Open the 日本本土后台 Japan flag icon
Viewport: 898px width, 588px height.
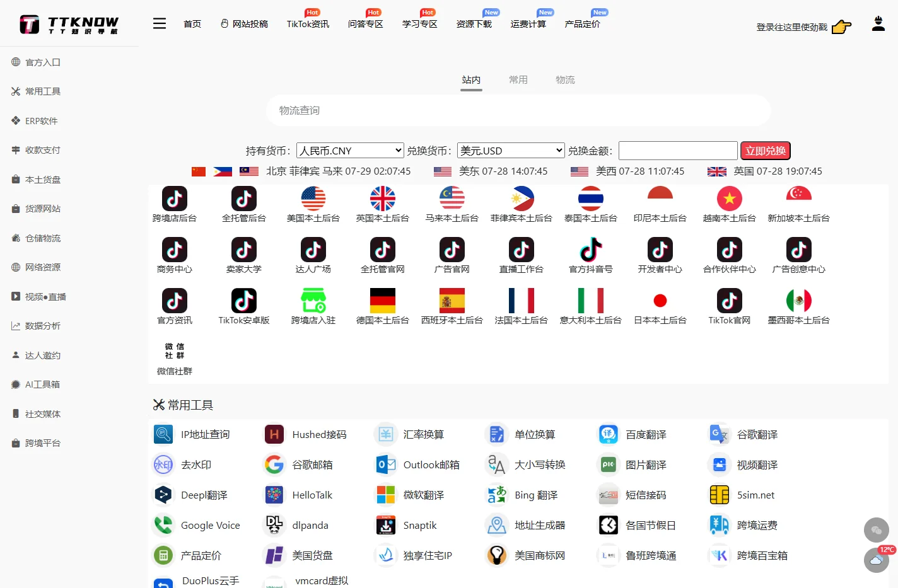[660, 301]
